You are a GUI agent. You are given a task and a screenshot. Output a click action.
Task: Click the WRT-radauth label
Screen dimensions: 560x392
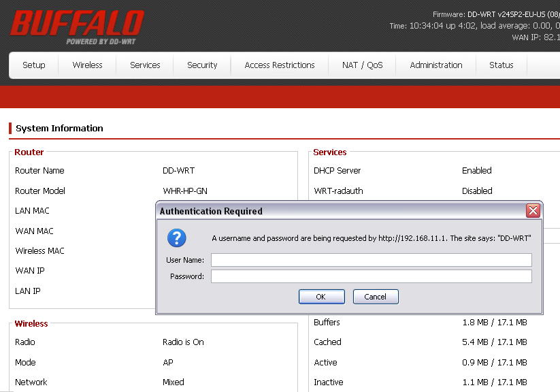338,191
